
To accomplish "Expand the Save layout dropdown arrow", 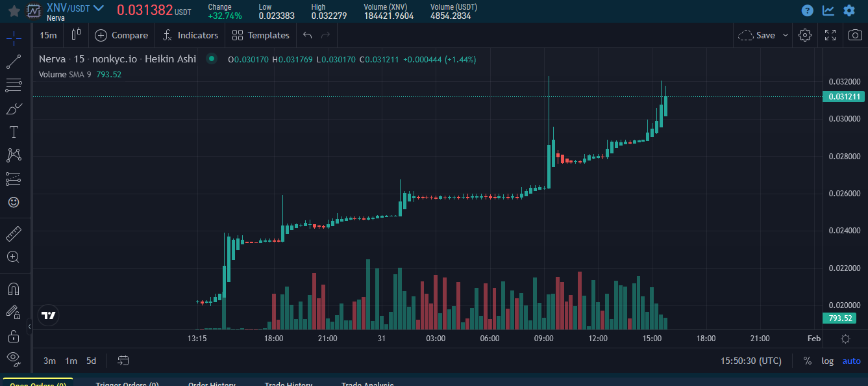I will 786,35.
